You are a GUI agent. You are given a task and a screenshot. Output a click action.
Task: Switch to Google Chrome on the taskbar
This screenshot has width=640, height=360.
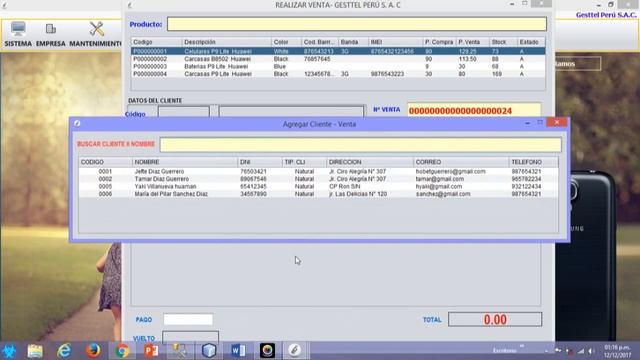click(x=122, y=351)
